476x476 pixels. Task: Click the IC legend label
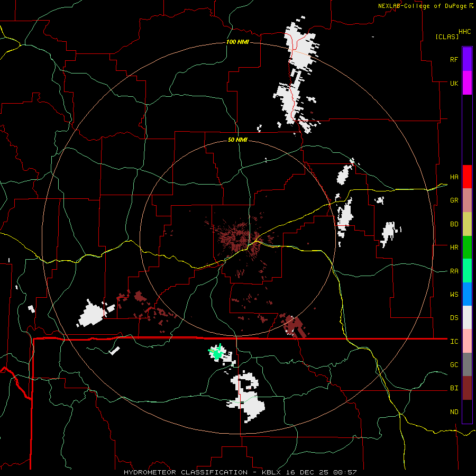454,342
